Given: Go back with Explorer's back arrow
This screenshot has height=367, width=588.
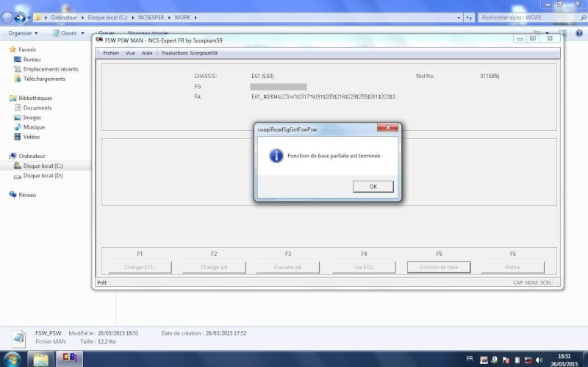Looking at the screenshot, I should click(7, 17).
